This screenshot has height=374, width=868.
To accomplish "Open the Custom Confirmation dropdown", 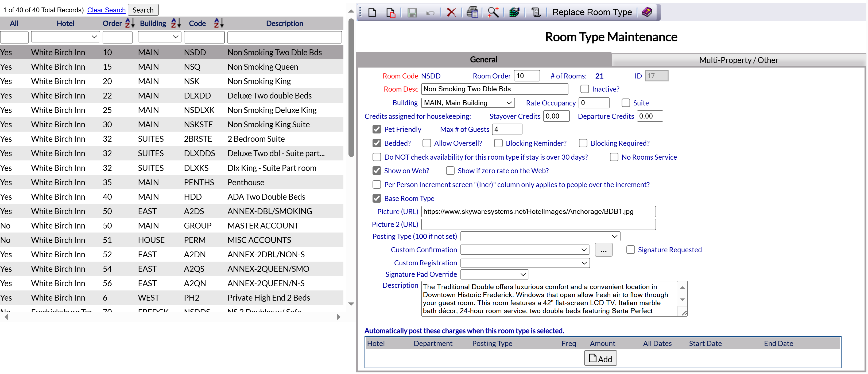I will coord(525,250).
